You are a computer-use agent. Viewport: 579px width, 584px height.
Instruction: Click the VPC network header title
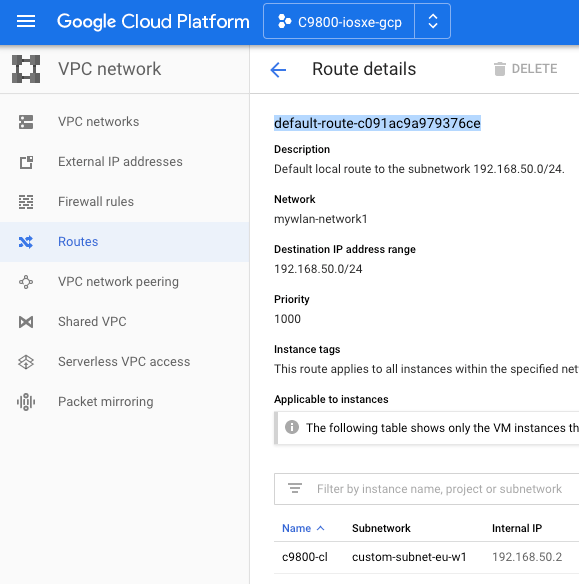pyautogui.click(x=109, y=69)
